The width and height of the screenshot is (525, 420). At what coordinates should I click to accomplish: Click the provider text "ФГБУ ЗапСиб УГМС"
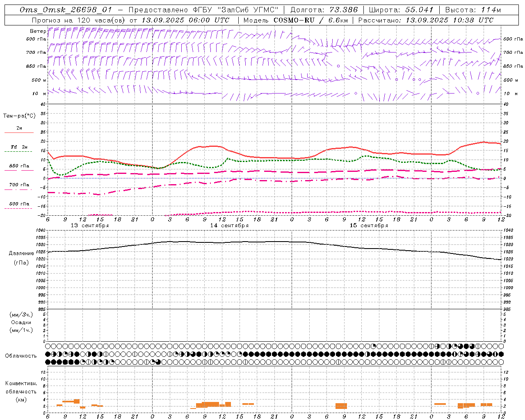(236, 10)
